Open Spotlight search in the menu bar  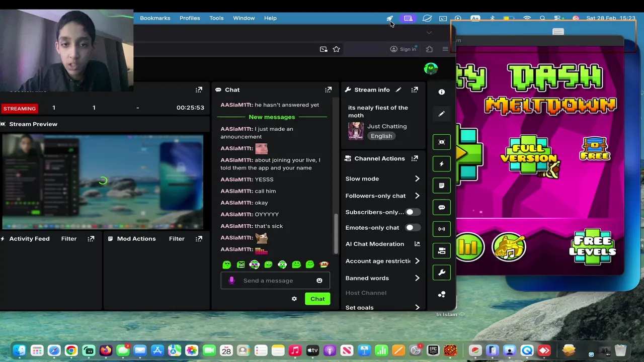click(542, 18)
